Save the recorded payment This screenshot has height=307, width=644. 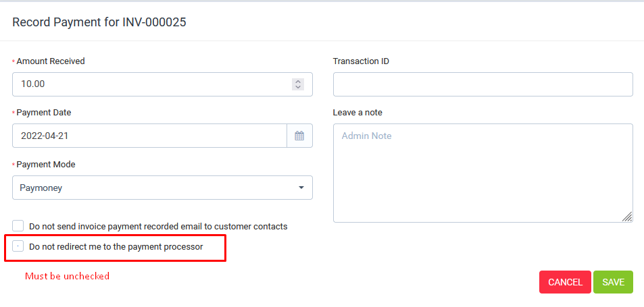[x=613, y=282]
